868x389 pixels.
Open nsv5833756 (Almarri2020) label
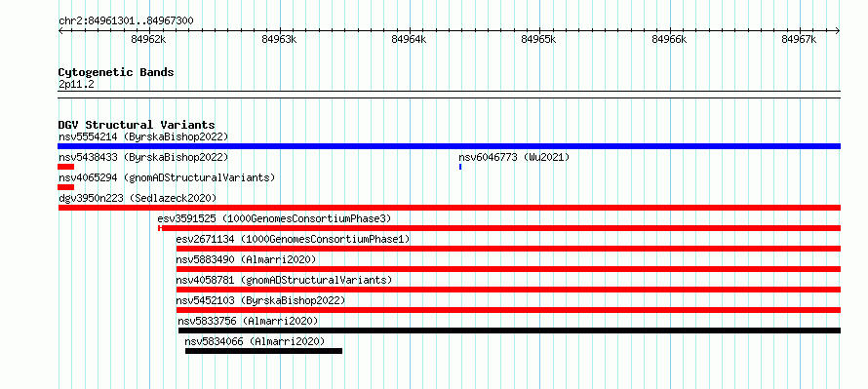click(x=248, y=321)
